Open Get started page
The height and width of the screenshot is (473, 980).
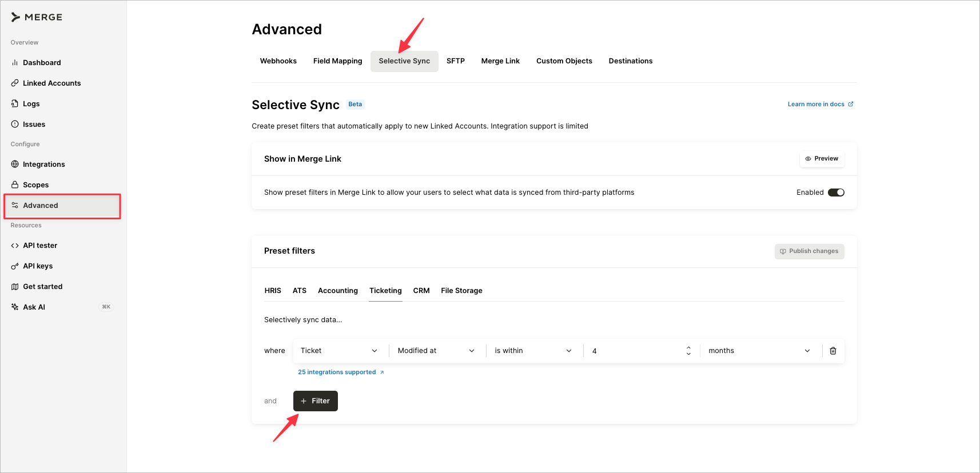pos(63,287)
